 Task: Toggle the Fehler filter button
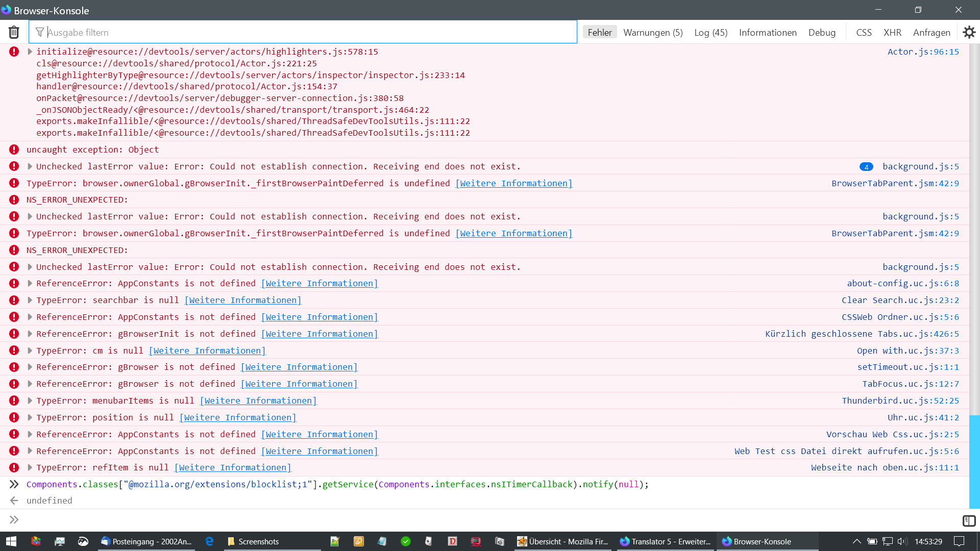point(599,32)
